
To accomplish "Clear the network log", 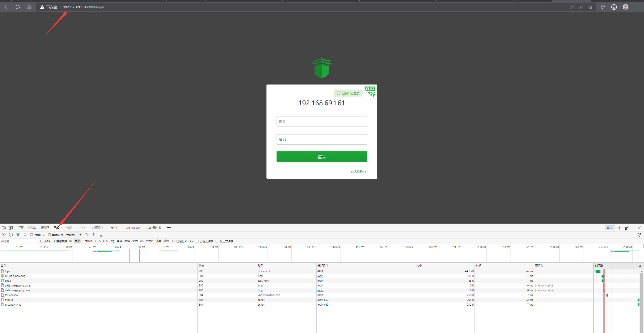I will point(11,235).
